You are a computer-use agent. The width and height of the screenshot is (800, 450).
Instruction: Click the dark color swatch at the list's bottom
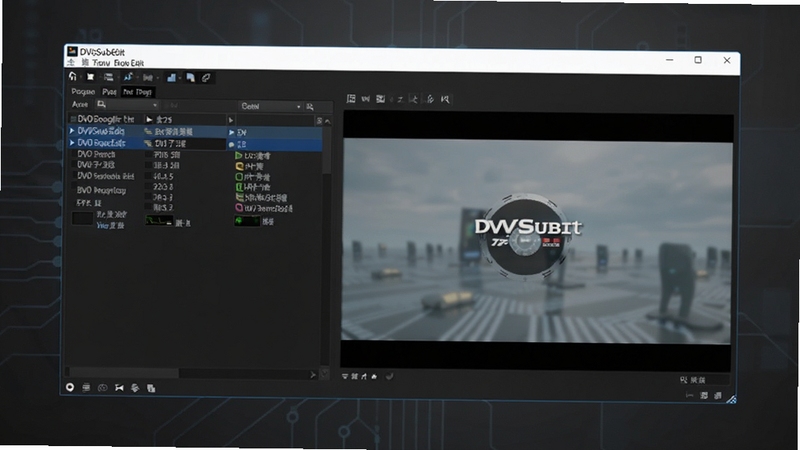(x=82, y=218)
